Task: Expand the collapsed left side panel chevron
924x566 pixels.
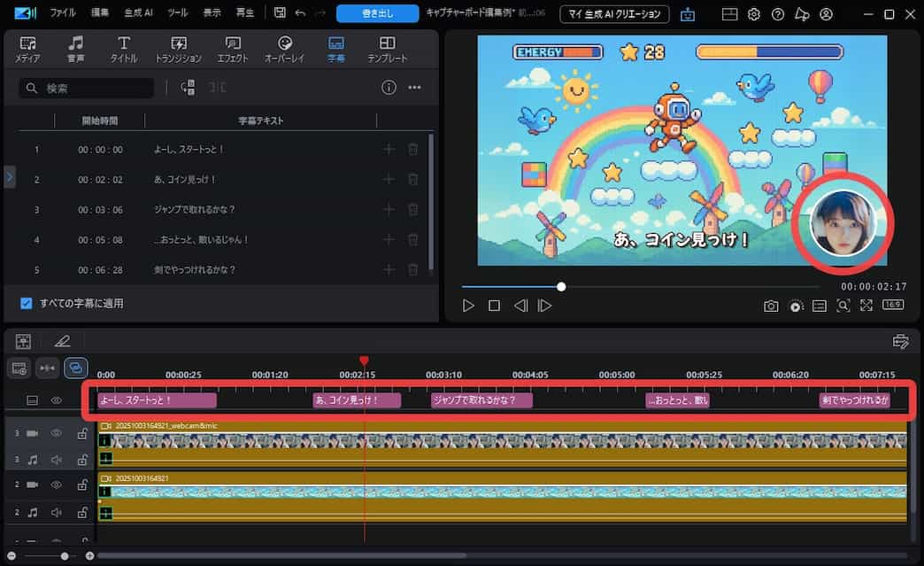Action: click(x=10, y=176)
